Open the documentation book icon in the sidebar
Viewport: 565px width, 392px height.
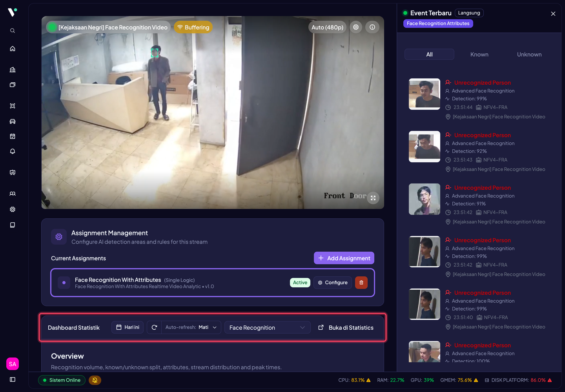pos(13,225)
